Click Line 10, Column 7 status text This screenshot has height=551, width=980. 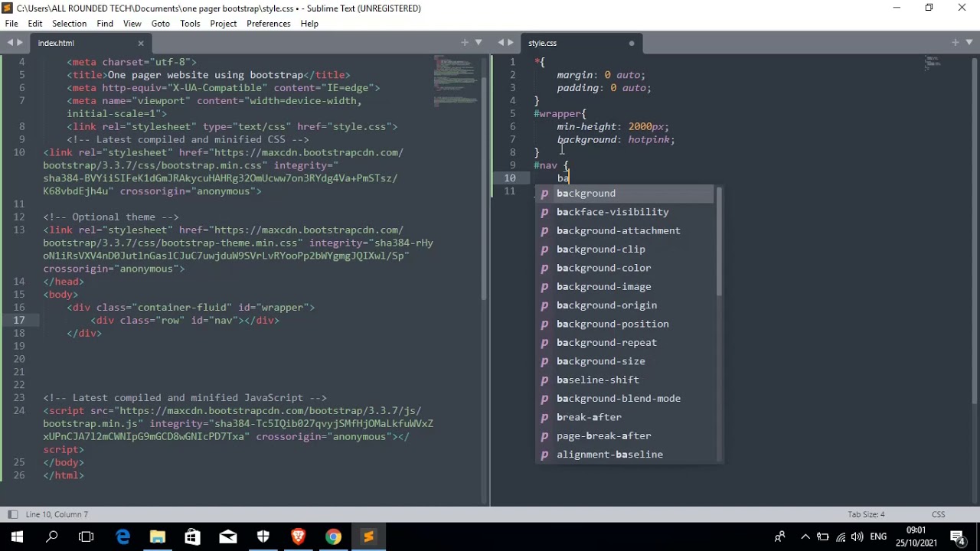click(x=57, y=514)
